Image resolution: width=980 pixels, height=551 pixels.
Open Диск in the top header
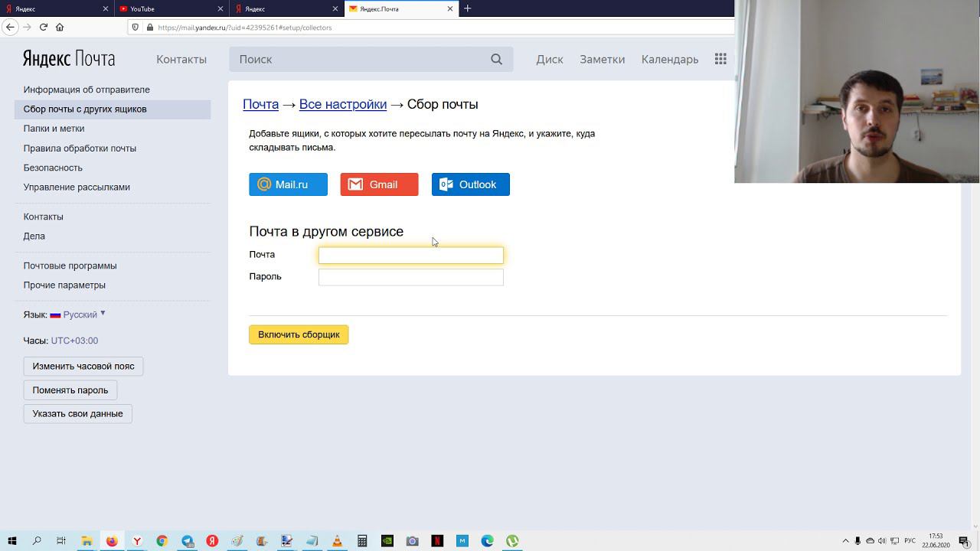tap(550, 59)
